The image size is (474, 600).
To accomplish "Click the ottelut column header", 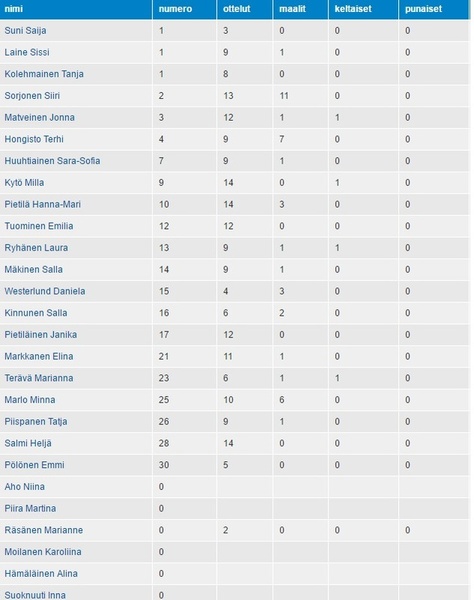I will click(x=236, y=8).
